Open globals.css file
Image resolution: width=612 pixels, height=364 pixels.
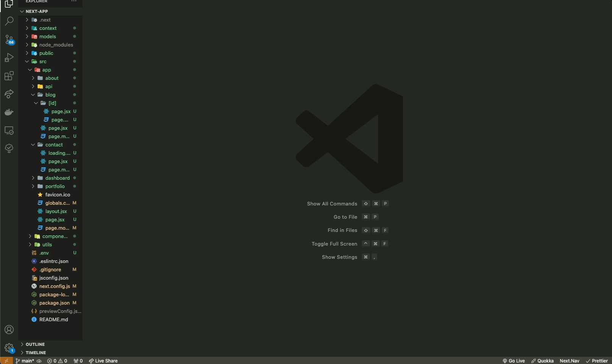pyautogui.click(x=50, y=203)
